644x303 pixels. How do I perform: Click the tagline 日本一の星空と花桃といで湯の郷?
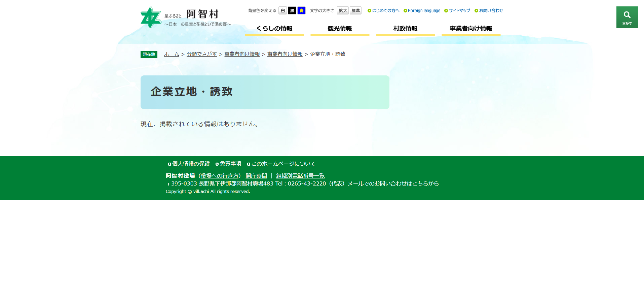[x=198, y=24]
